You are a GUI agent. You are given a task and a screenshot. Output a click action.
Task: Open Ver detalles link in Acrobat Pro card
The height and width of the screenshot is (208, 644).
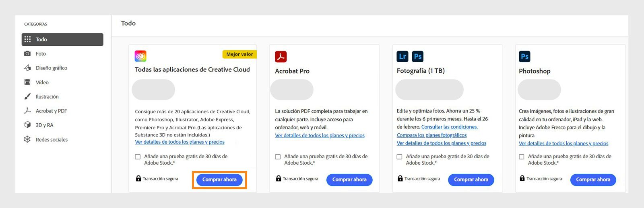point(320,135)
